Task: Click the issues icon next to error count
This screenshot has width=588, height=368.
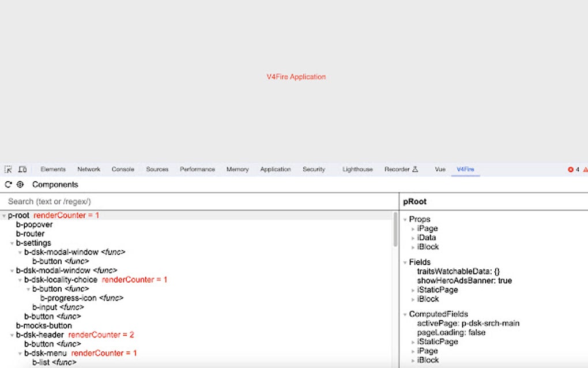Action: [585, 169]
